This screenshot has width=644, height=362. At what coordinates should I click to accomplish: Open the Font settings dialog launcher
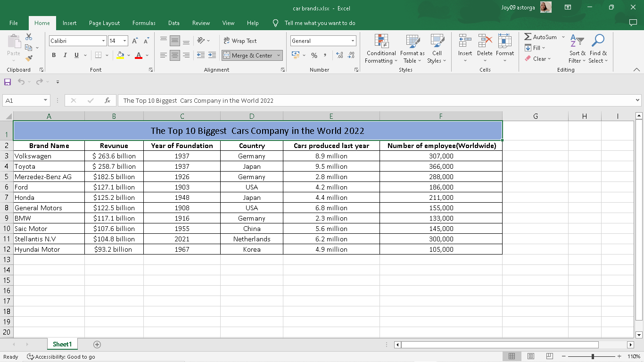[x=151, y=70]
